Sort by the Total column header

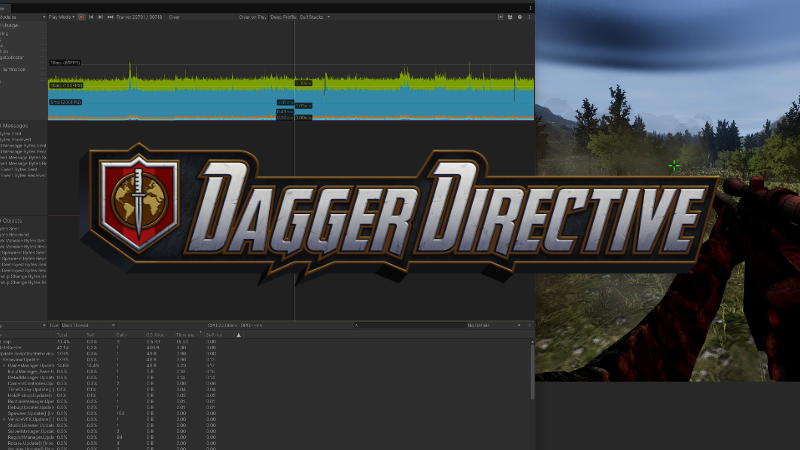(x=62, y=335)
